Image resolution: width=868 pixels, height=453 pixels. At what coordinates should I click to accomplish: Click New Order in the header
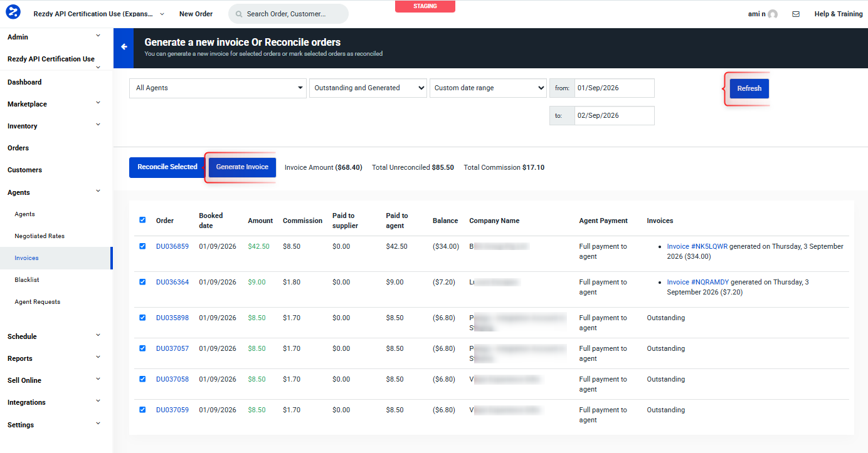(x=196, y=14)
